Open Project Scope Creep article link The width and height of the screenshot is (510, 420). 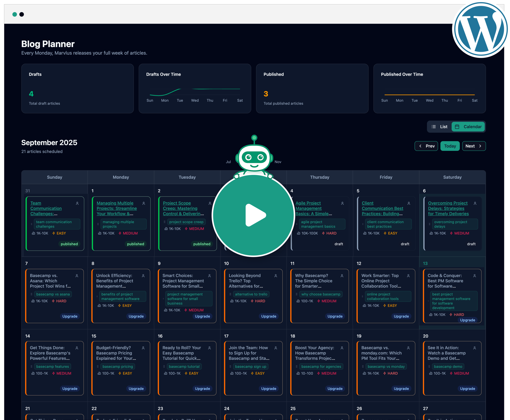[183, 208]
